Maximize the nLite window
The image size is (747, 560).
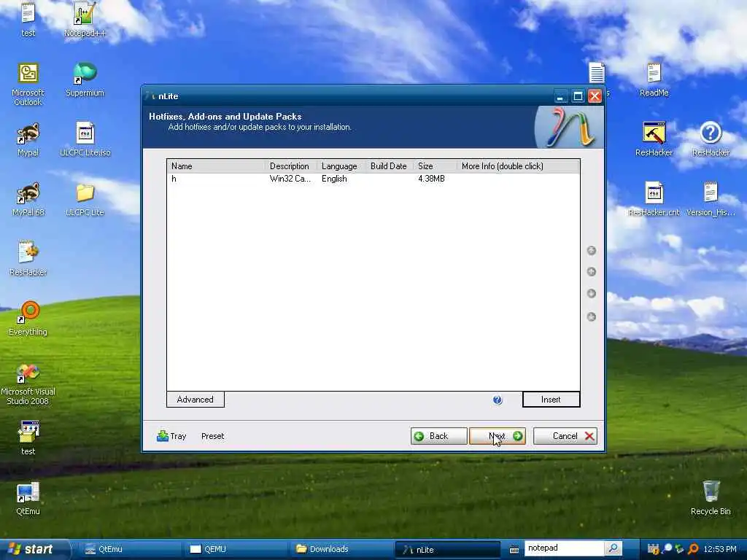pos(578,96)
